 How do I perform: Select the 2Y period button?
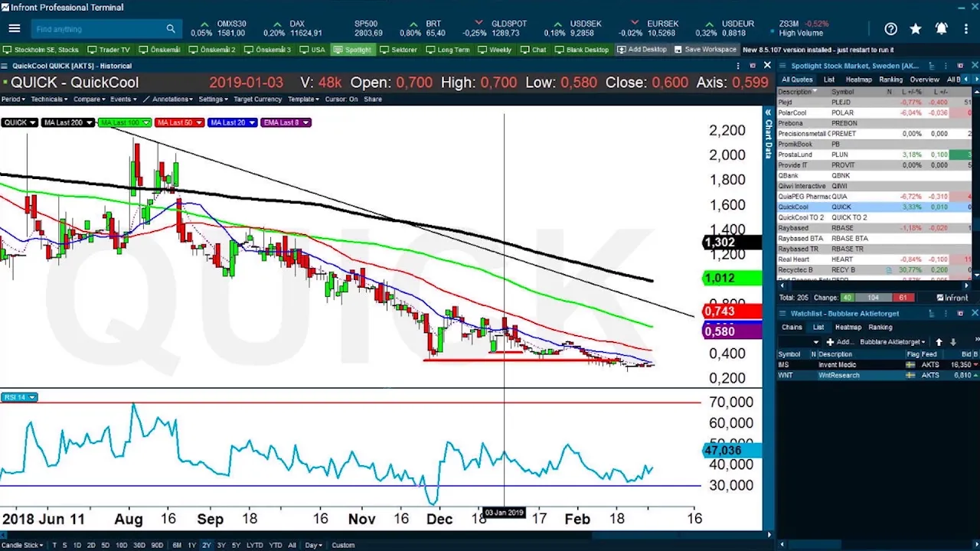click(207, 546)
